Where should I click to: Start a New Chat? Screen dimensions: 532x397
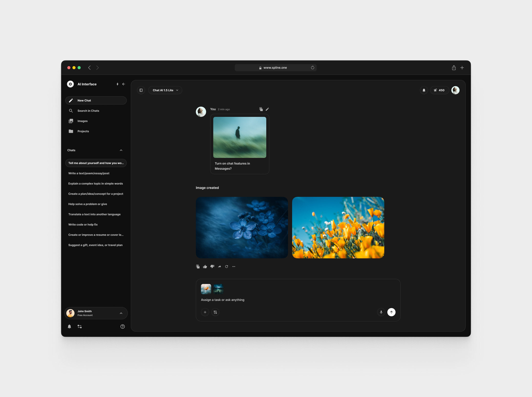pos(96,100)
